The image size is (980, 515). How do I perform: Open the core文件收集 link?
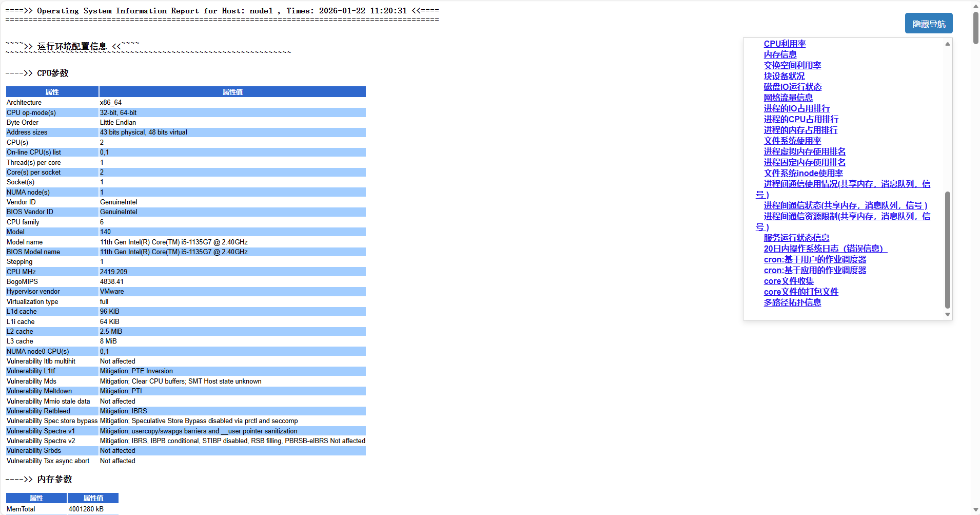pos(789,281)
